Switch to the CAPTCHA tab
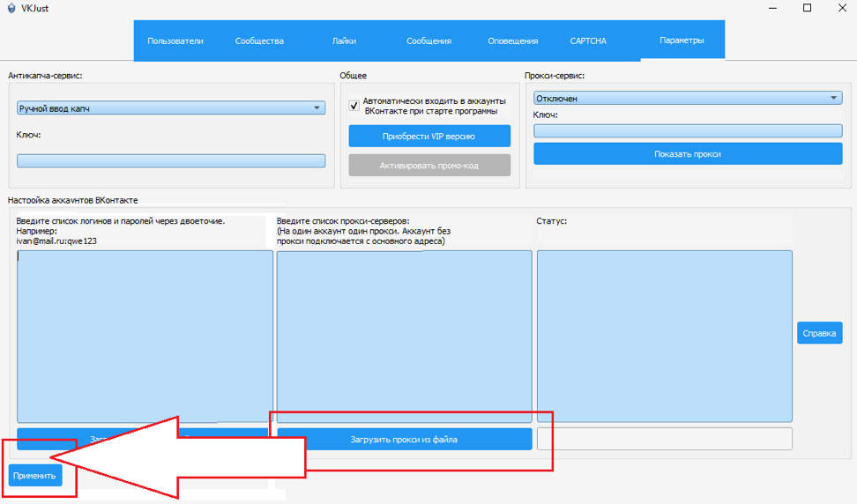 click(x=588, y=41)
